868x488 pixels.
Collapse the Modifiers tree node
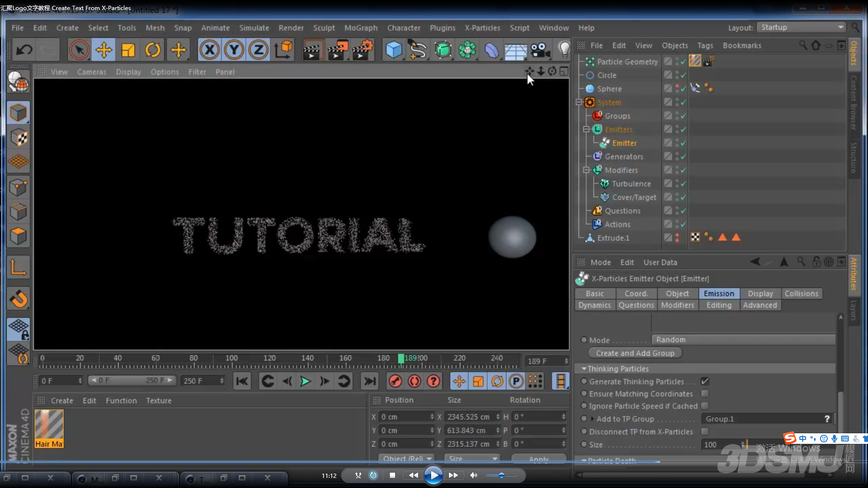[586, 170]
